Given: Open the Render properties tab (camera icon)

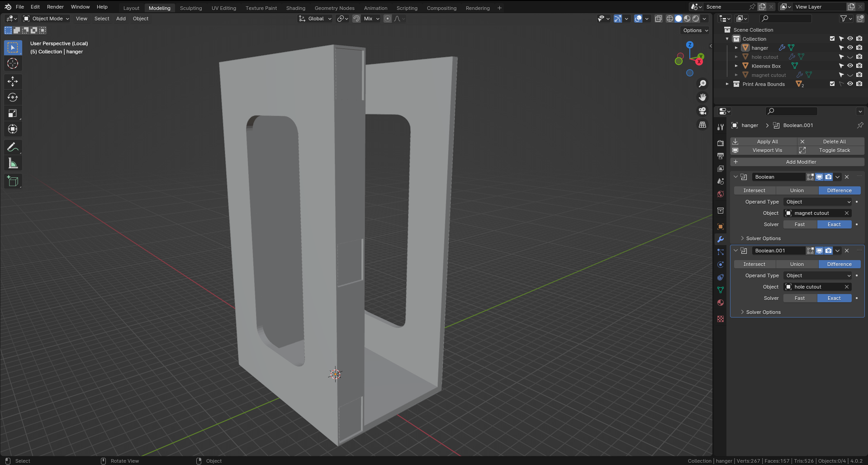Looking at the screenshot, I should [720, 143].
